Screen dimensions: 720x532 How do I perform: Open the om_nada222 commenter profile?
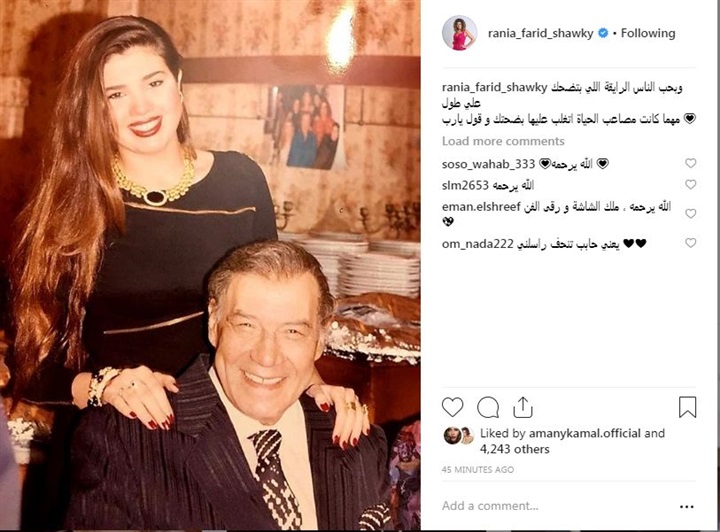tap(478, 244)
